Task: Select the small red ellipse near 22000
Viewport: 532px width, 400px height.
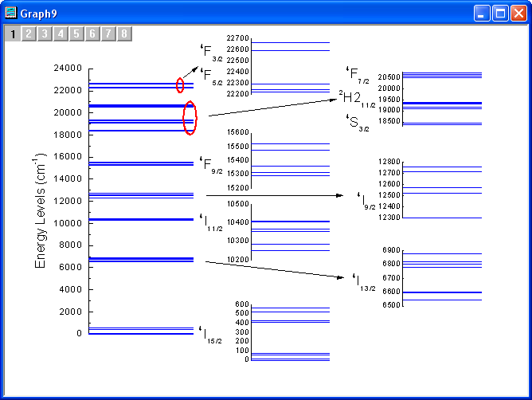Action: coord(180,85)
